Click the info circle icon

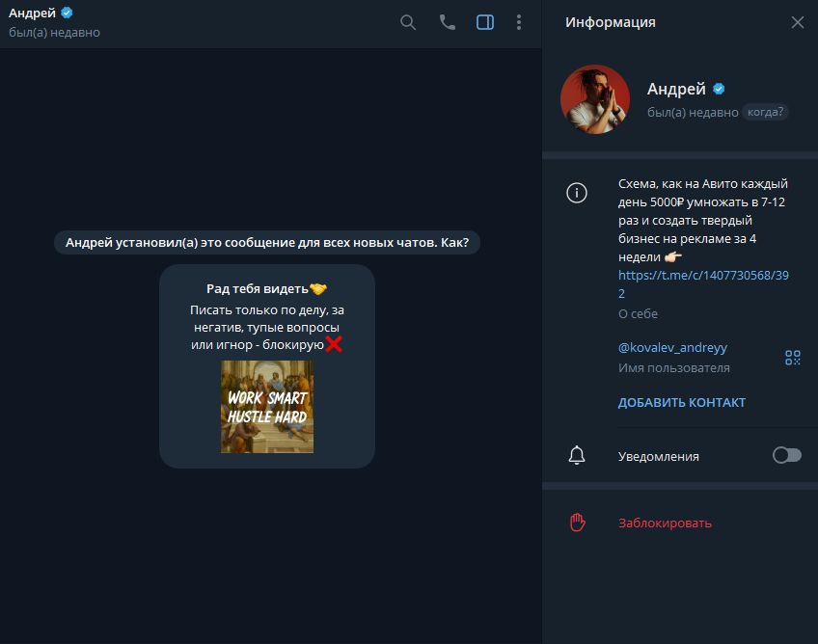click(577, 193)
